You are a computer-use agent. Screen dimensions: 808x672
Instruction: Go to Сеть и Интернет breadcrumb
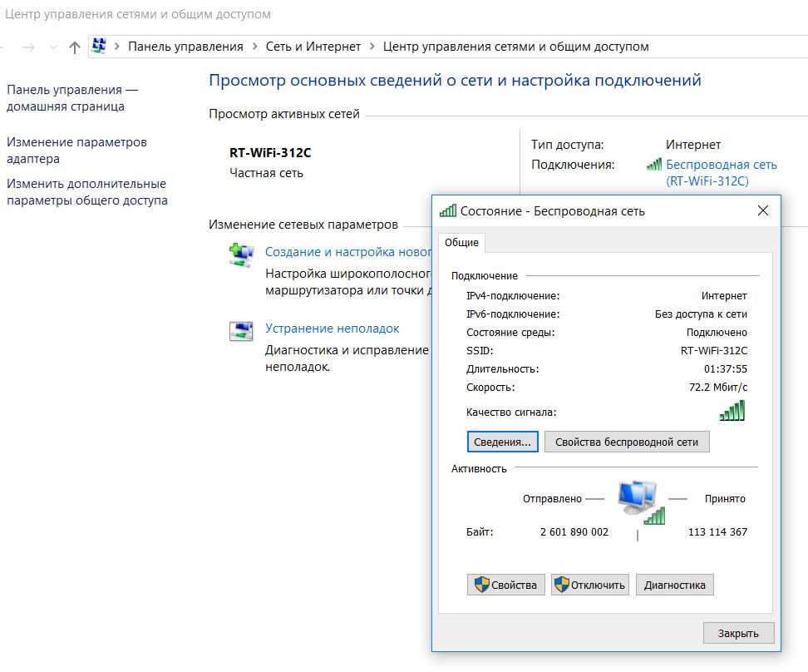coord(313,47)
